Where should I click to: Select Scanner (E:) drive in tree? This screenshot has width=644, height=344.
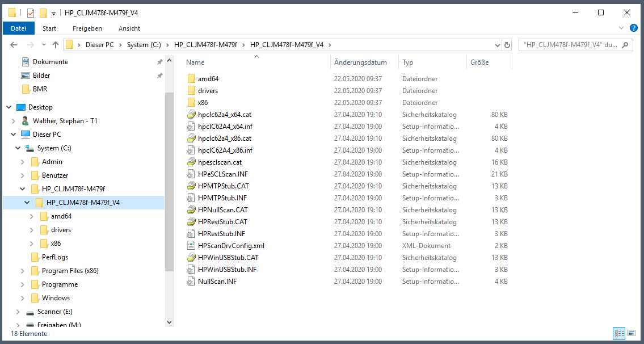click(x=54, y=312)
